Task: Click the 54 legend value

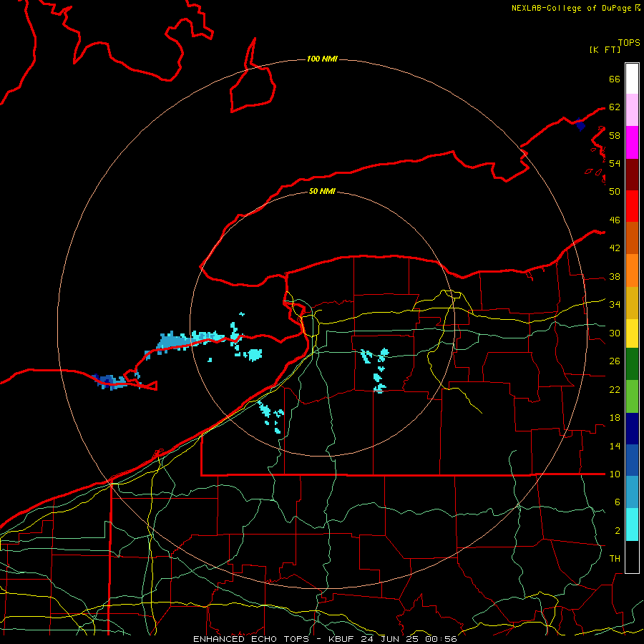Action: (615, 163)
